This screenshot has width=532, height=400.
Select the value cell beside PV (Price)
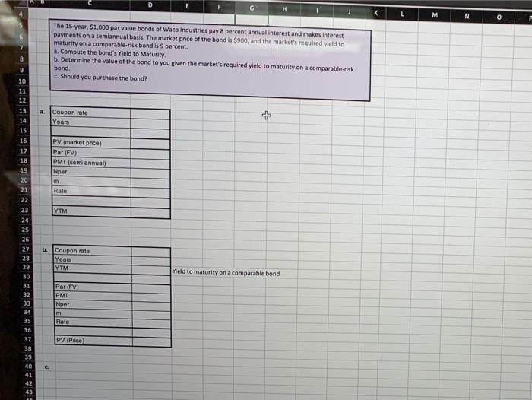pos(152,342)
